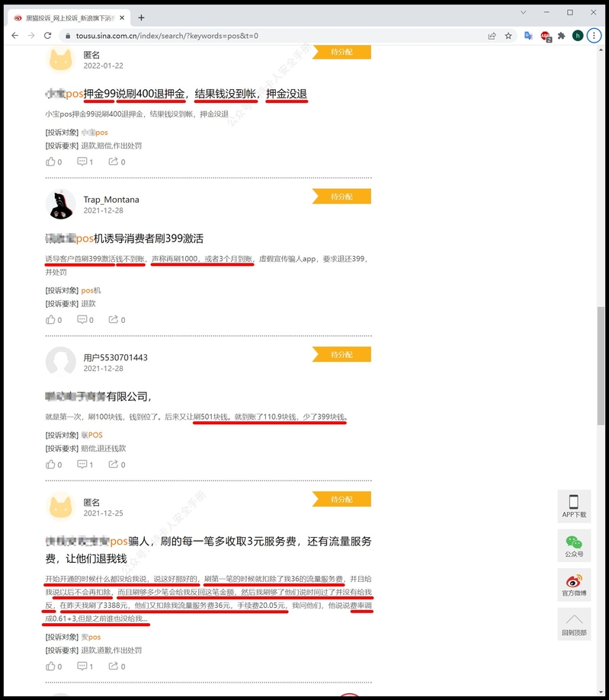Open the APP下载 sidebar button
Screen dimensions: 609x700
(x=574, y=507)
